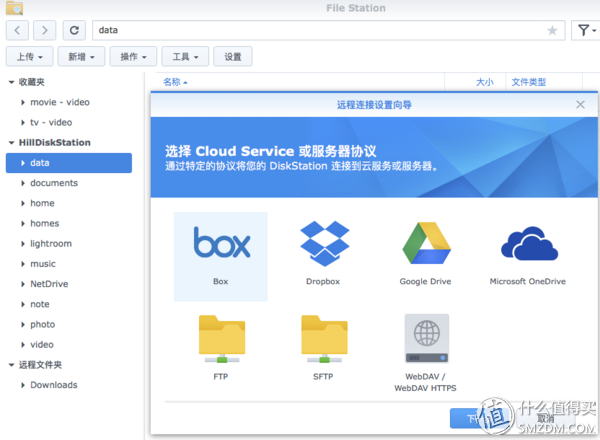Expand the data folder arrow
Viewport: 600px width, 440px height.
coord(23,163)
